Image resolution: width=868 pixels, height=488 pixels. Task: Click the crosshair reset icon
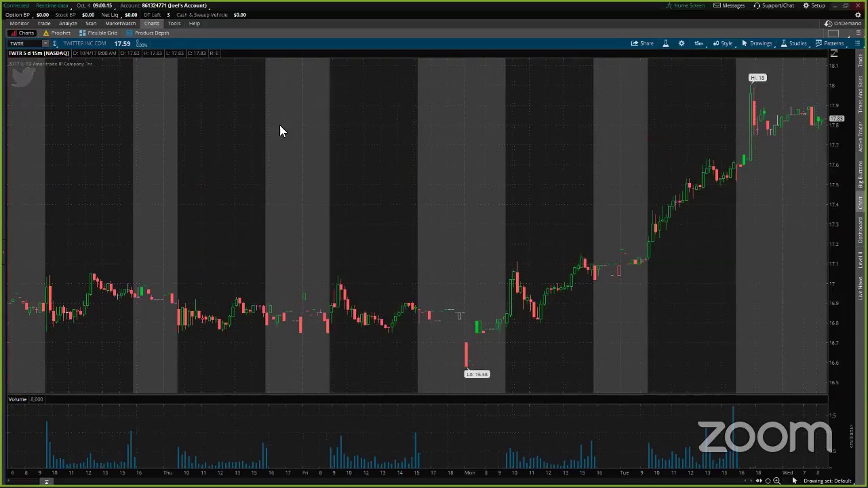pos(768,481)
